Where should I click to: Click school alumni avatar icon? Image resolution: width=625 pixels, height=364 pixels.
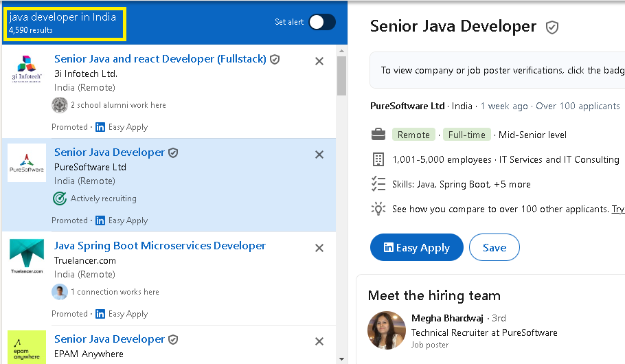point(60,105)
